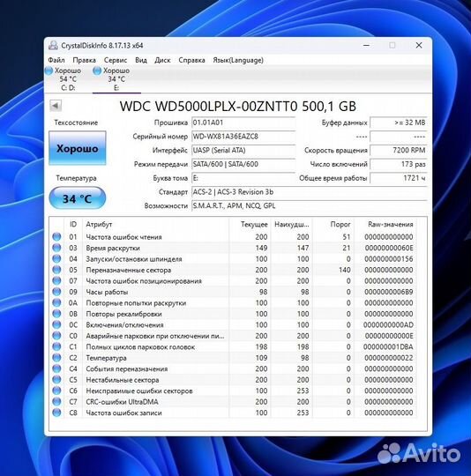Select the Часы работы attribute text
The width and height of the screenshot is (471, 476).
(107, 292)
